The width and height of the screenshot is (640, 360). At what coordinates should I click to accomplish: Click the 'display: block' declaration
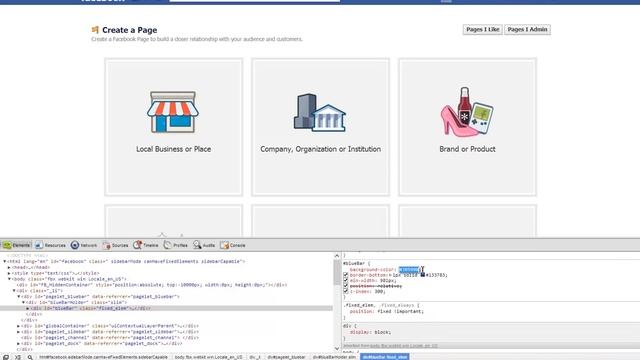click(370, 332)
